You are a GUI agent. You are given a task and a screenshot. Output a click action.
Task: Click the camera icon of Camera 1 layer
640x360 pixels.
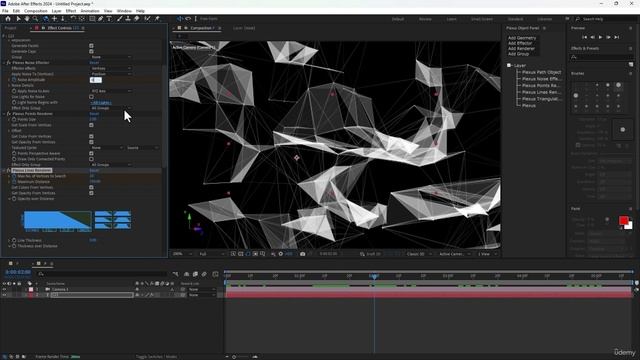[x=48, y=289]
